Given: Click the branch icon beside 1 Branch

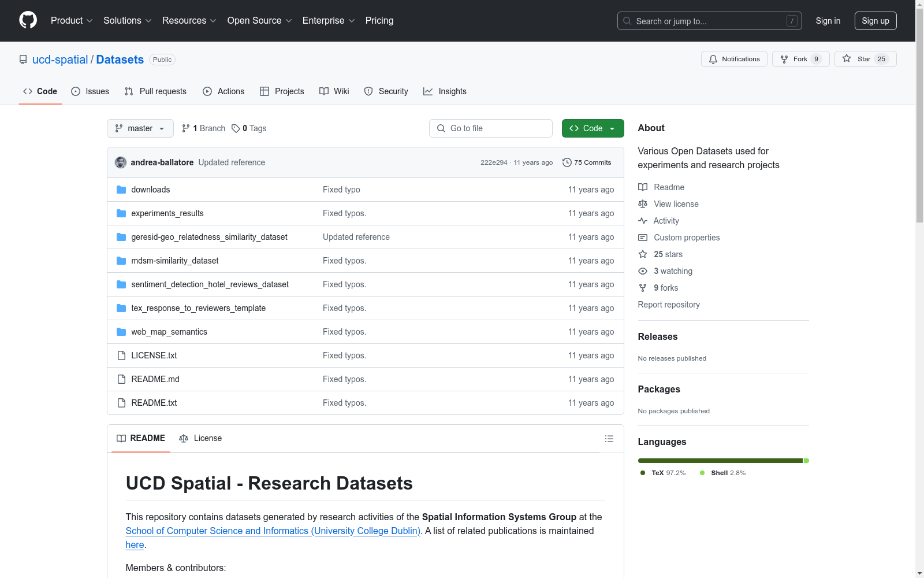Looking at the screenshot, I should click(186, 128).
